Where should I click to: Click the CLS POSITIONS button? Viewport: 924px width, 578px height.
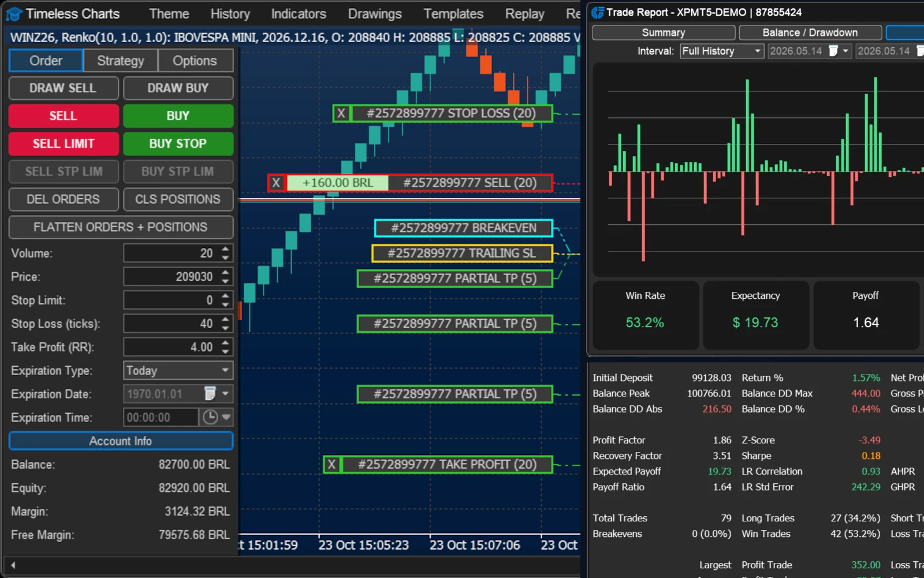pos(178,199)
